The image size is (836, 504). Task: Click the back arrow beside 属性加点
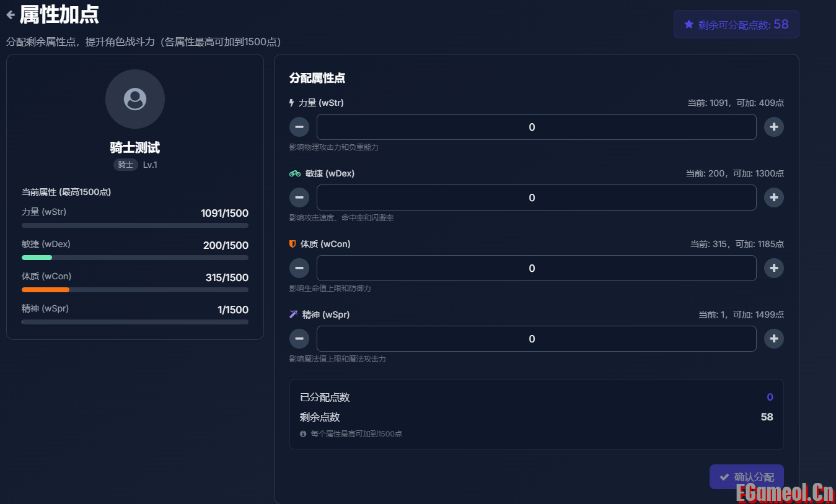coord(10,15)
